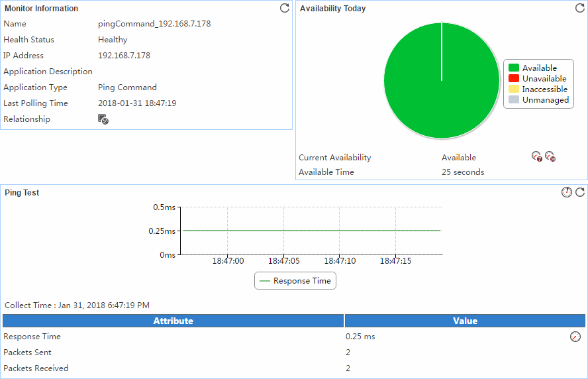Image resolution: width=588 pixels, height=379 pixels.
Task: Open the Relationship topology icon
Action: 103,119
